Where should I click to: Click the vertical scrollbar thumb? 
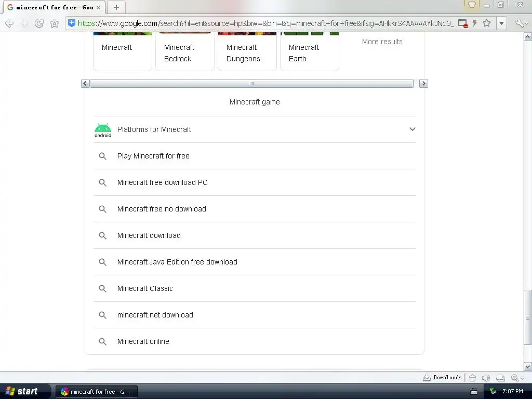click(528, 317)
